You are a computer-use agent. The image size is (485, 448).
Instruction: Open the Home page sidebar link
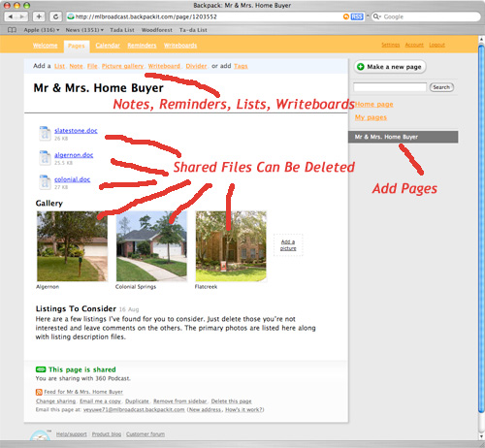pyautogui.click(x=374, y=104)
